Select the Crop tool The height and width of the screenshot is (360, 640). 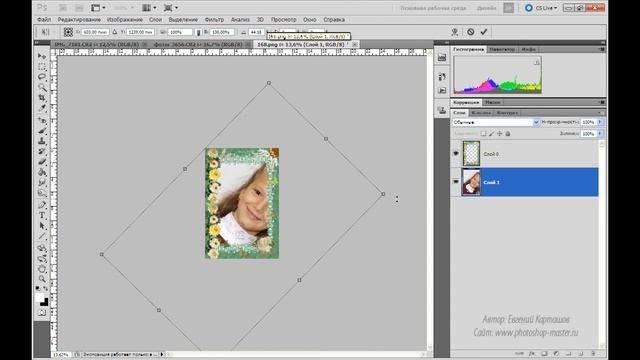pos(42,98)
